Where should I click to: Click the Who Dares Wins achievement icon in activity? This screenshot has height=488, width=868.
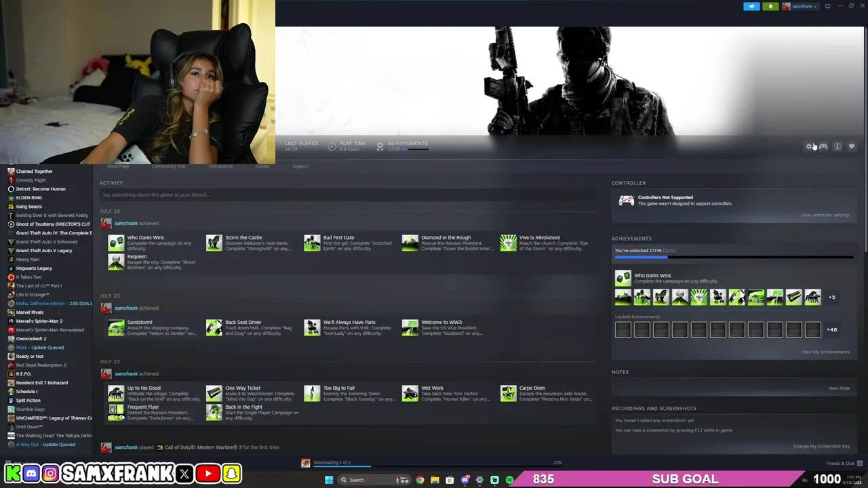116,243
